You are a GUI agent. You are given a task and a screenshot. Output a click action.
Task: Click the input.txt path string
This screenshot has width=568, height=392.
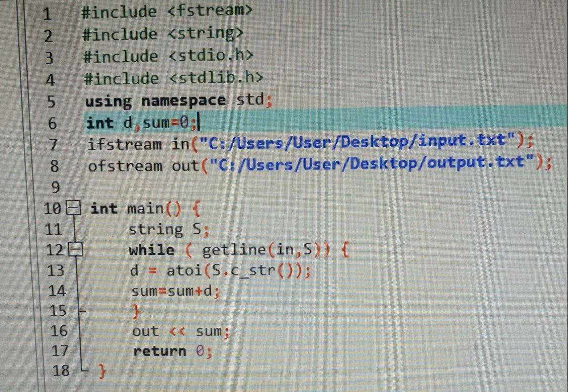click(357, 141)
